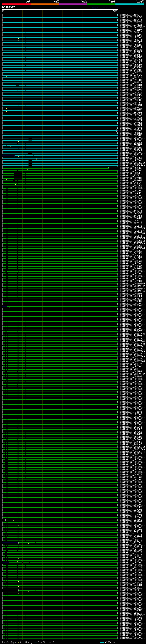
Task: Click arrowhead ending the A5ACK8 alignment bar
Action: click(109, 168)
